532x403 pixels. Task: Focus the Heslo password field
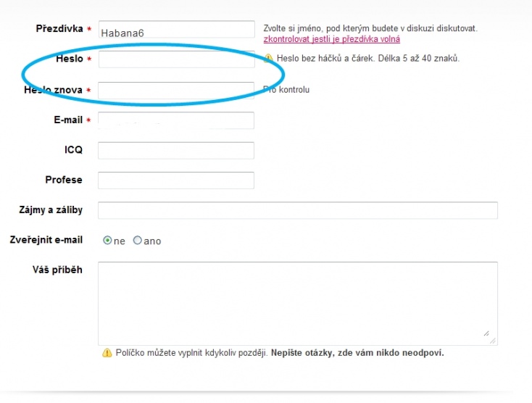176,59
